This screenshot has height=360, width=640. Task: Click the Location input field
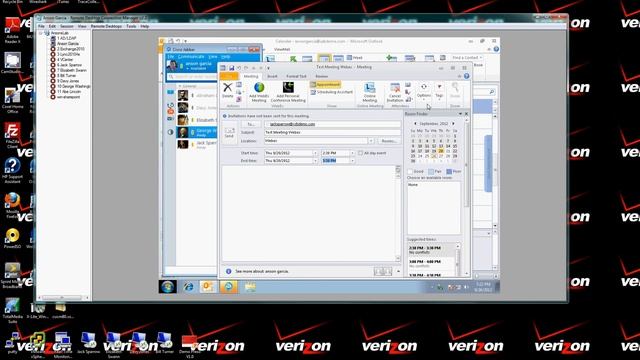(x=316, y=141)
